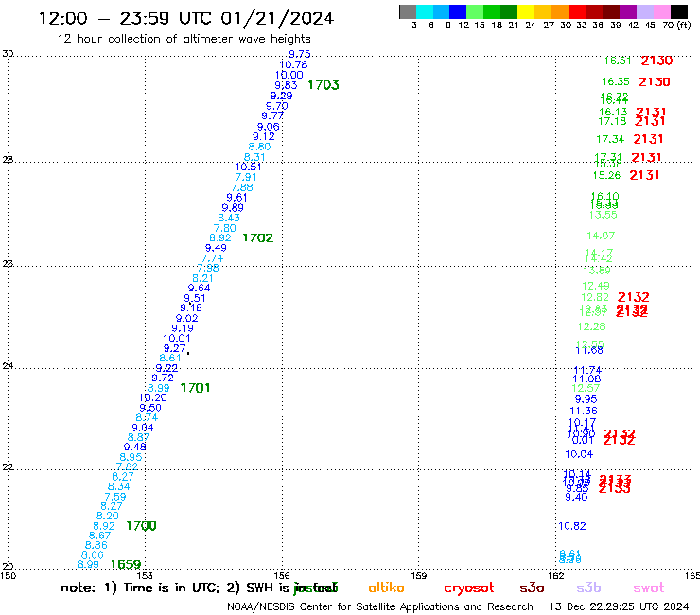Click the timestamp '13 Dec 22:29:25 UTC 2024'
700x615 pixels.
pos(619,606)
